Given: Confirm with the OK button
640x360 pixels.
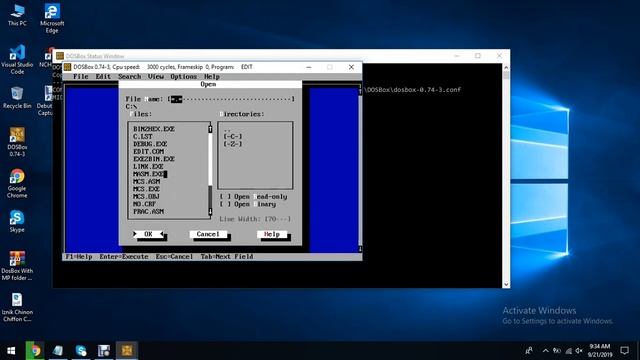Looking at the screenshot, I should coord(148,234).
